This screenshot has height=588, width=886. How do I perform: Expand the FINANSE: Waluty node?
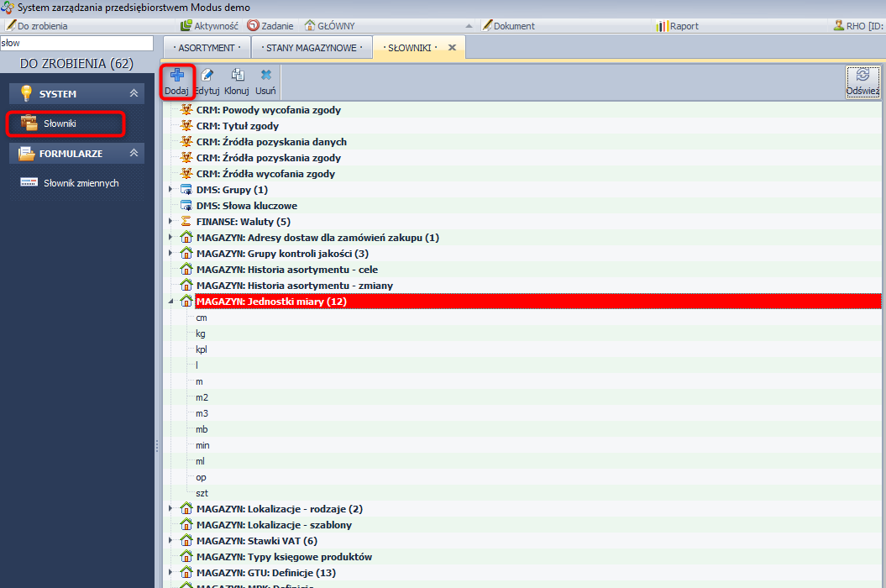(170, 222)
